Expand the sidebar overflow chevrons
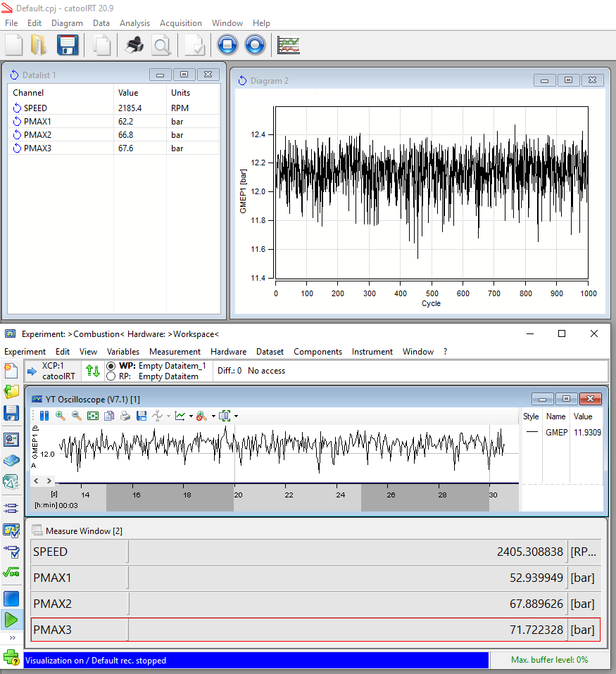 (x=12, y=637)
